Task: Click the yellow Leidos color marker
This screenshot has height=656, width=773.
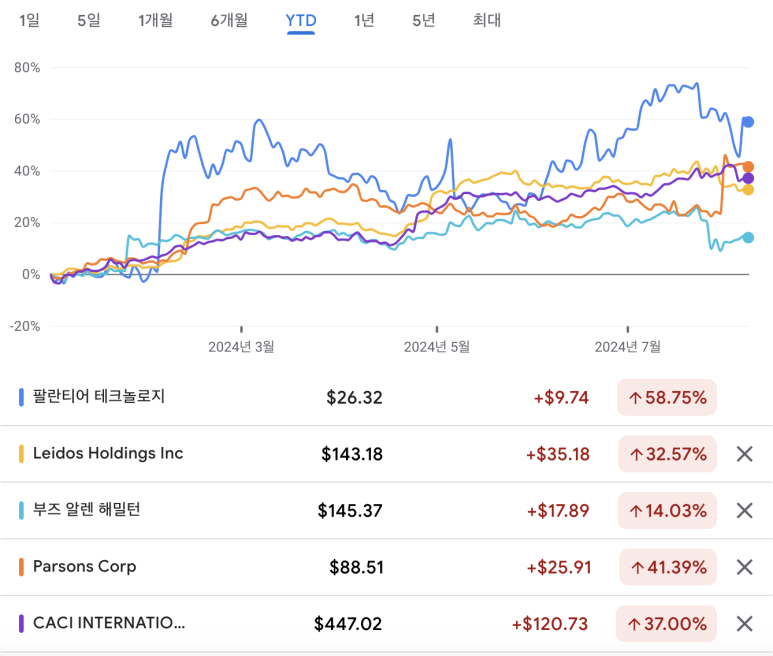Action: [x=21, y=454]
